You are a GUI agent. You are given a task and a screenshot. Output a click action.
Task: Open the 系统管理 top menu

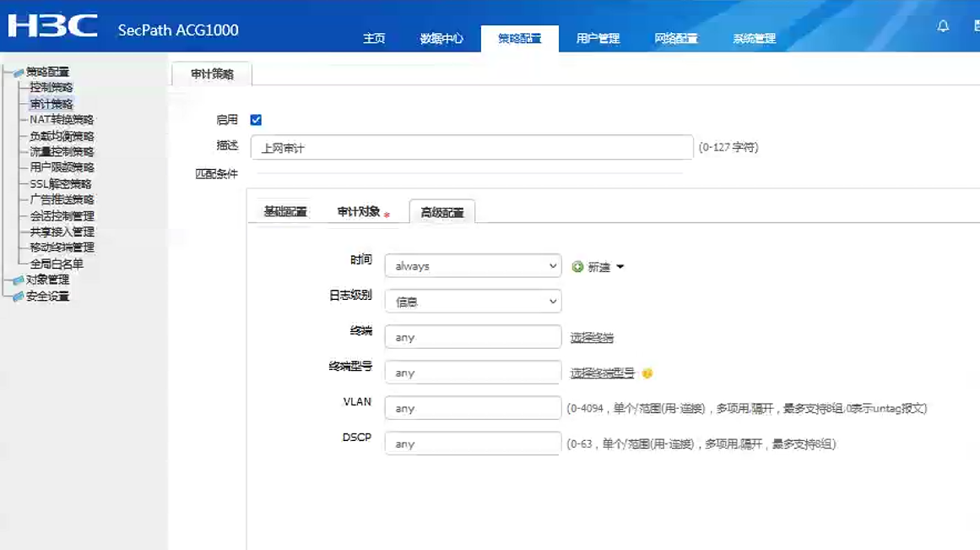tap(754, 38)
